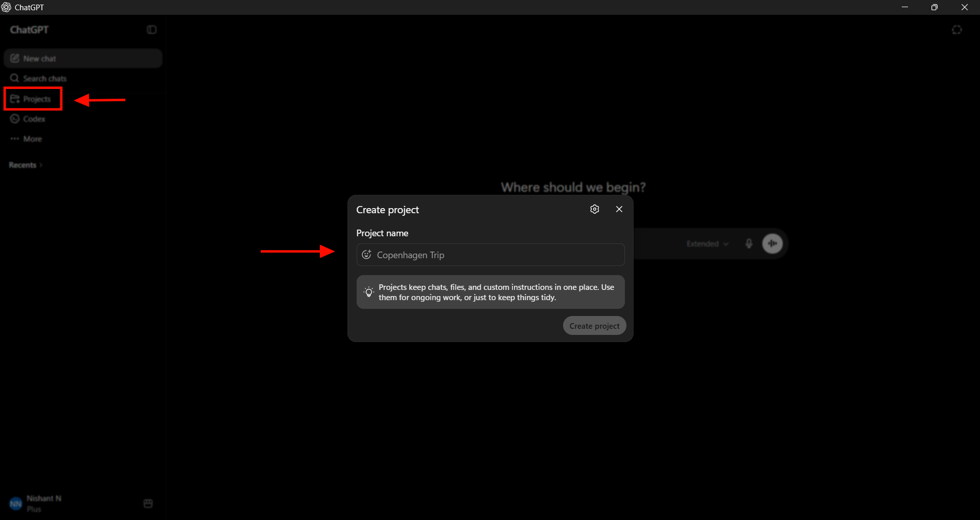Toggle the sidebar collapse icon
The height and width of the screenshot is (520, 980).
pos(152,30)
